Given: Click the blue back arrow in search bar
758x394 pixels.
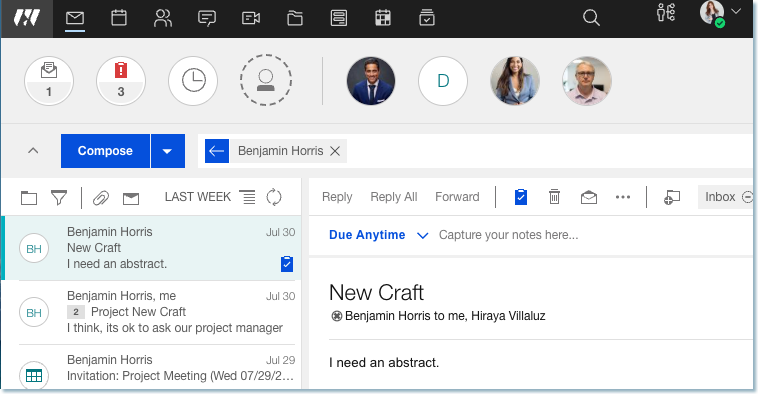Looking at the screenshot, I should (x=217, y=151).
